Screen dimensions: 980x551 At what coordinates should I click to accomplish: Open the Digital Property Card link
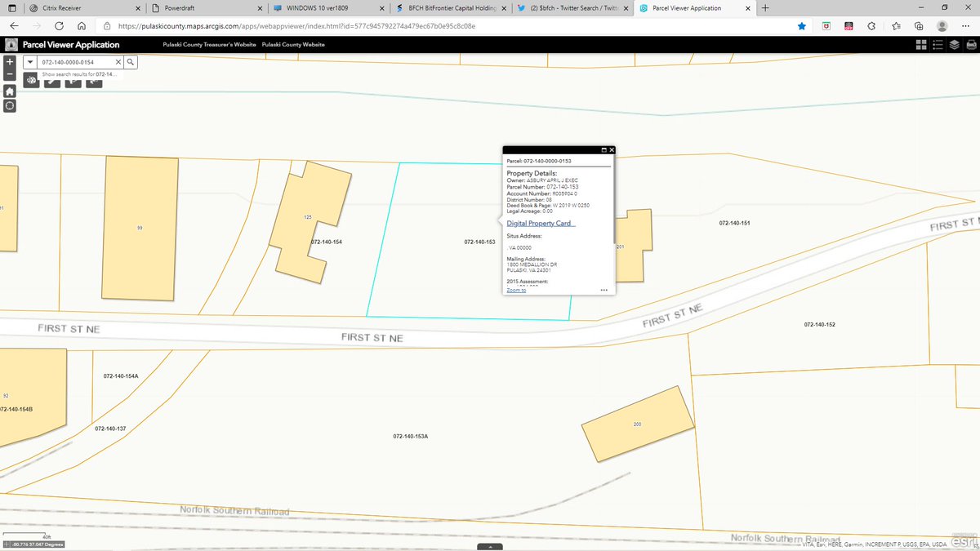[x=541, y=223]
